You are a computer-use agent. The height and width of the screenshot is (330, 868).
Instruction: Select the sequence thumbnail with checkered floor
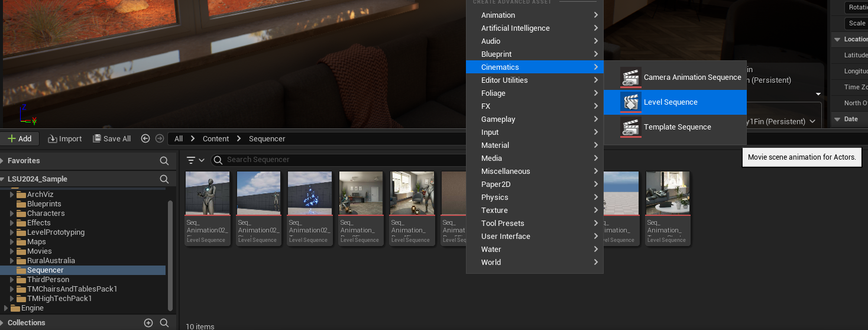[x=621, y=193]
